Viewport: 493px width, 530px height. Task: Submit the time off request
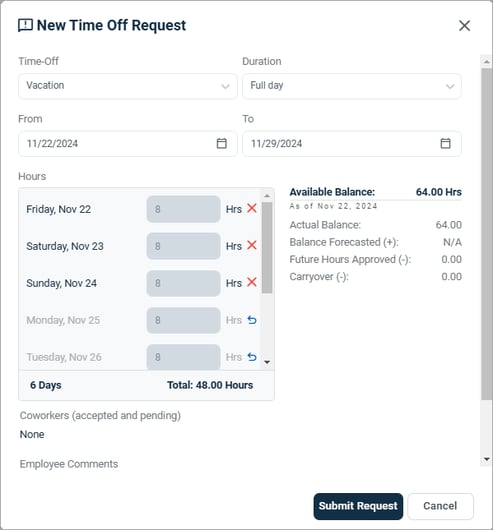(358, 506)
